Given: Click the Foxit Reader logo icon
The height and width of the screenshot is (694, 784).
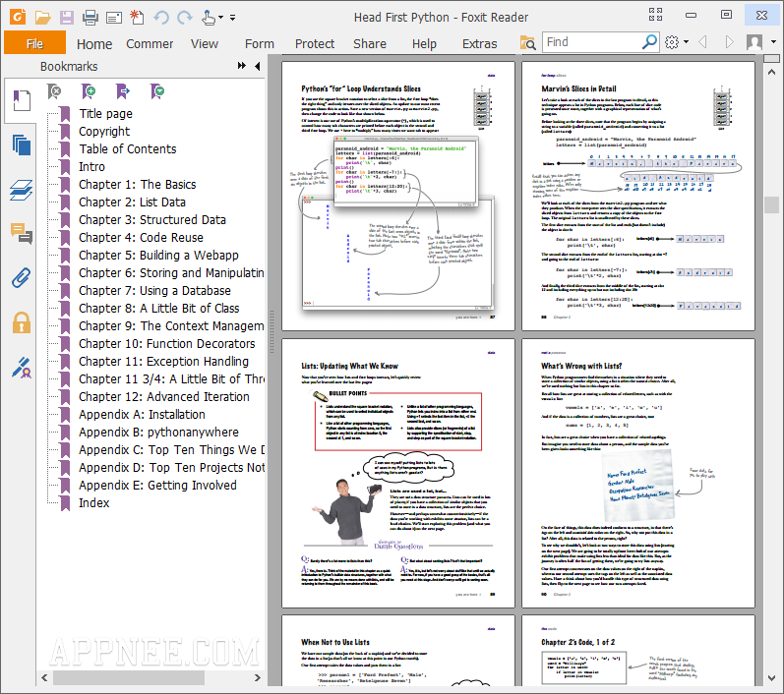Looking at the screenshot, I should point(18,17).
